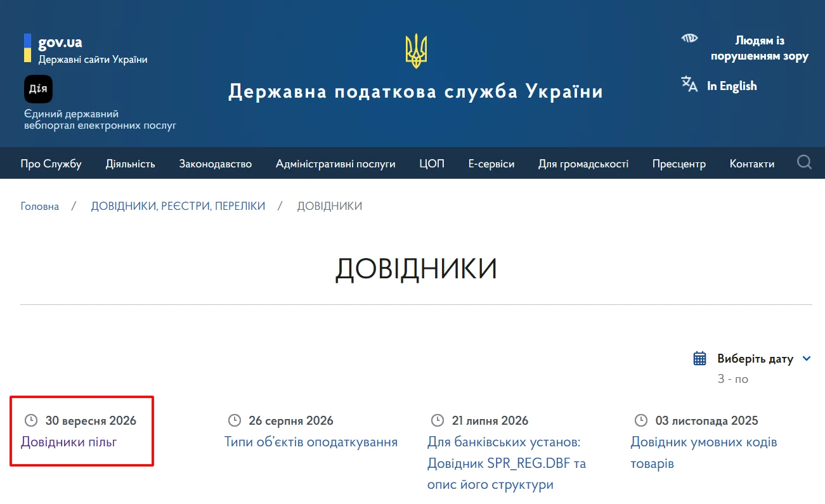Click the language translate icon
This screenshot has height=504, width=825.
click(689, 84)
